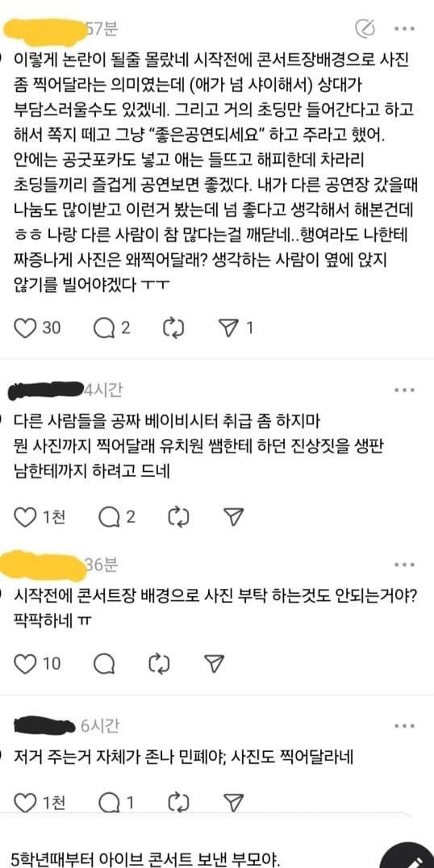Screen dimensions: 434x868
Task: Open replies on the 57분 post
Action: click(x=103, y=328)
